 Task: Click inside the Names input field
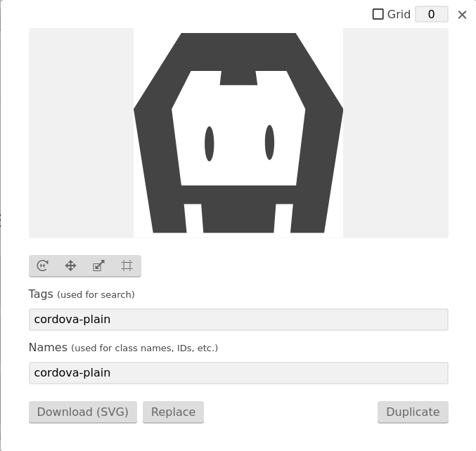pyautogui.click(x=238, y=373)
